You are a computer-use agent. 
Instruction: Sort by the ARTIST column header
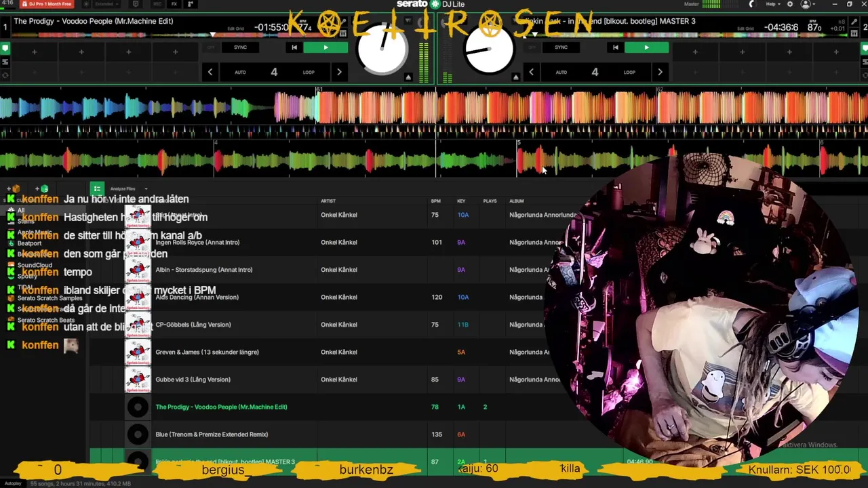coord(328,201)
